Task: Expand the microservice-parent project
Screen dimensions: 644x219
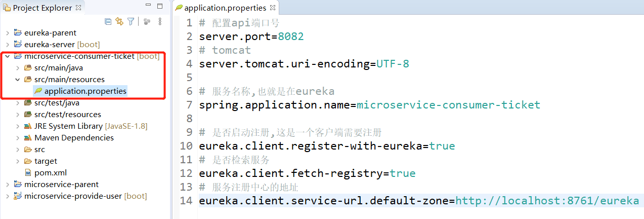Action: pyautogui.click(x=8, y=185)
